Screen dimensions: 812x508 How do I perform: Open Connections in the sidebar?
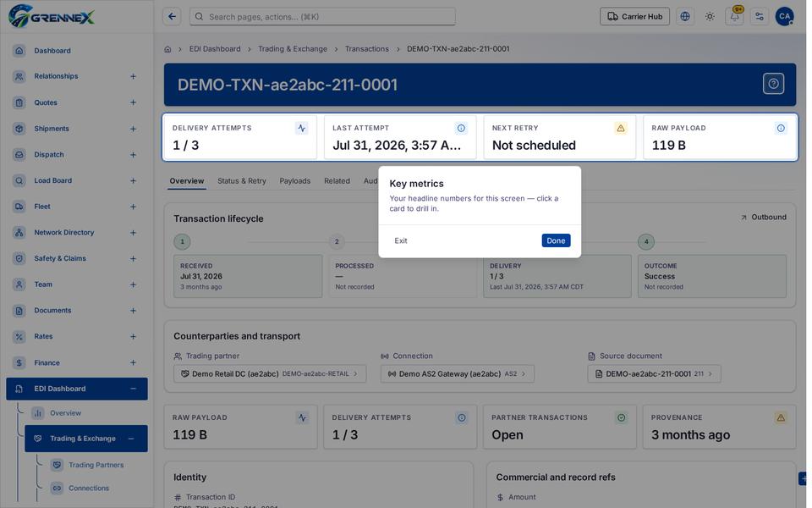[89, 489]
